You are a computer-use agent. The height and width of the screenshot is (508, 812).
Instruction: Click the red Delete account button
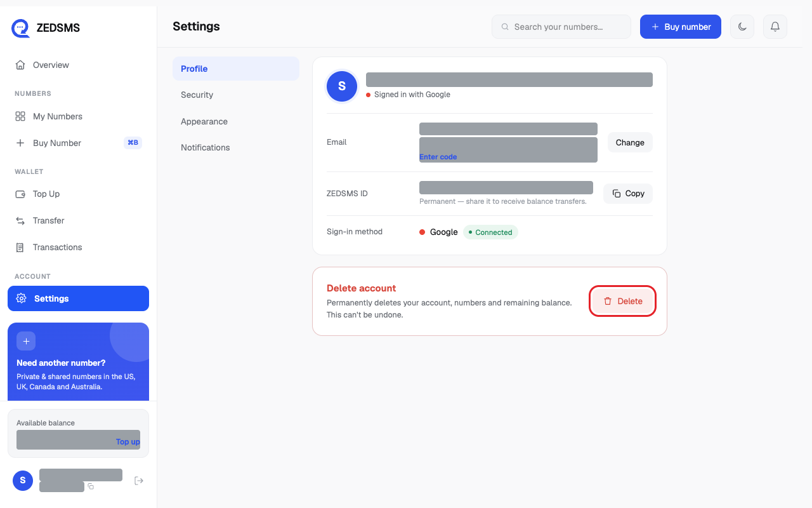(x=622, y=301)
